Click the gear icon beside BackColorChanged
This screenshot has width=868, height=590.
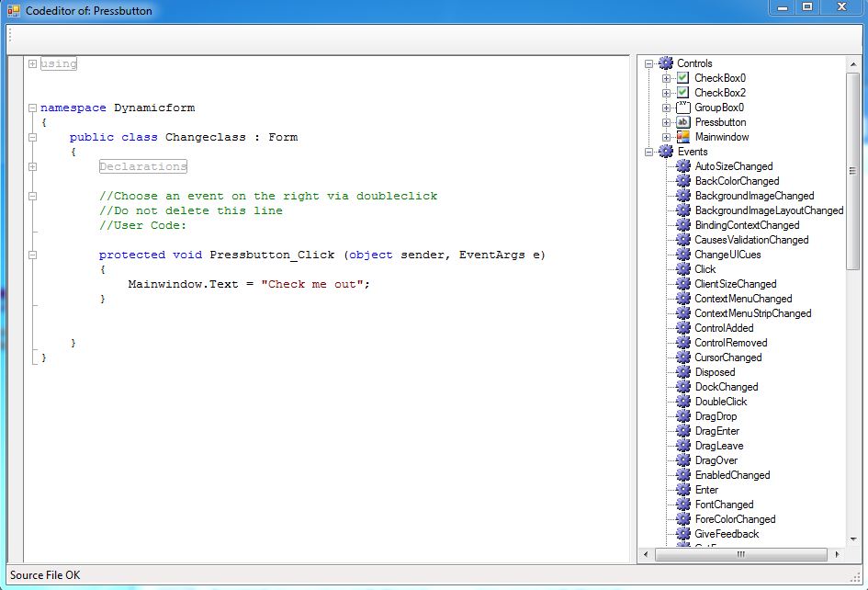[683, 181]
